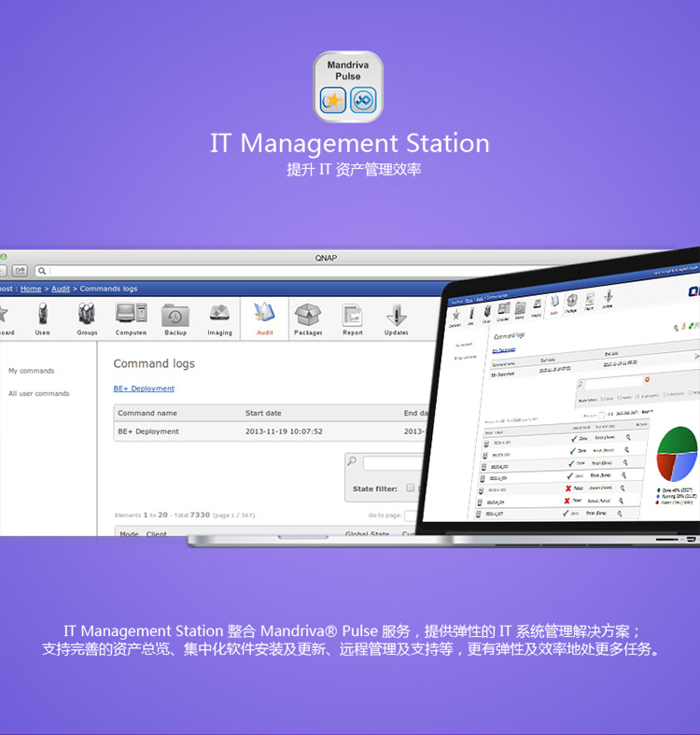Click the command log search input in main window
The image size is (700, 735).
click(x=396, y=463)
